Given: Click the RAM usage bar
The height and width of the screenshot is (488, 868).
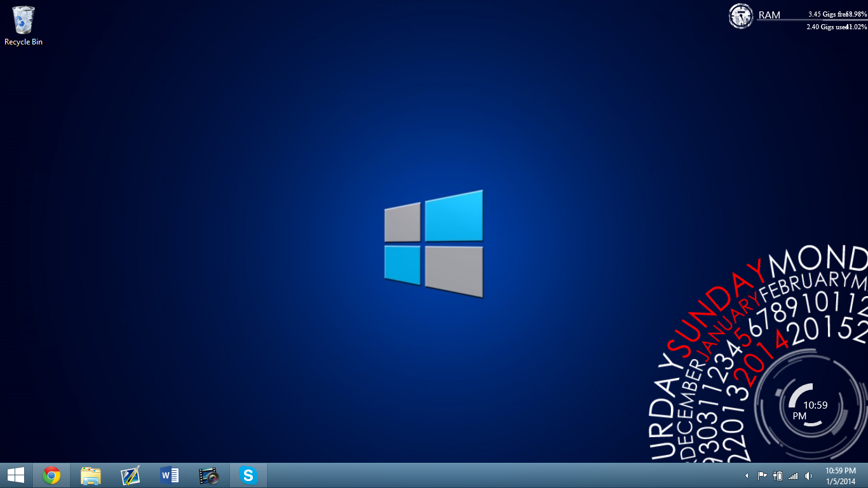Looking at the screenshot, I should click(811, 20).
